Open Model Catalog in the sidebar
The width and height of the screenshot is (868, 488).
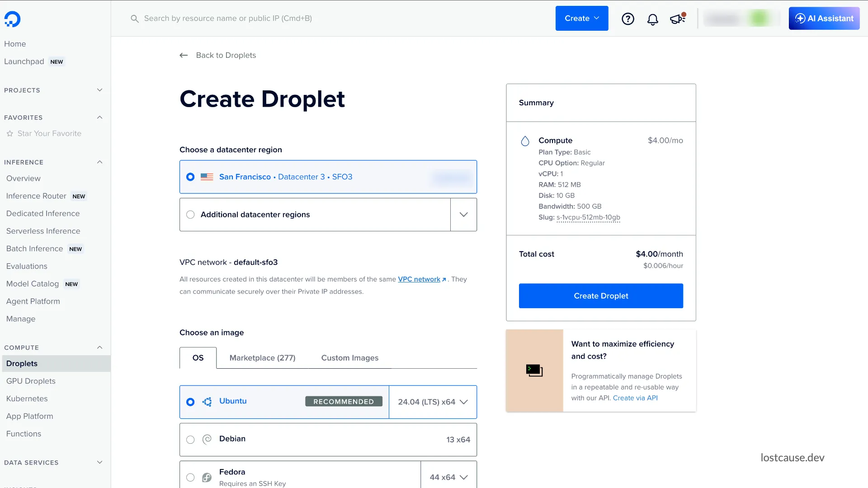[33, 284]
